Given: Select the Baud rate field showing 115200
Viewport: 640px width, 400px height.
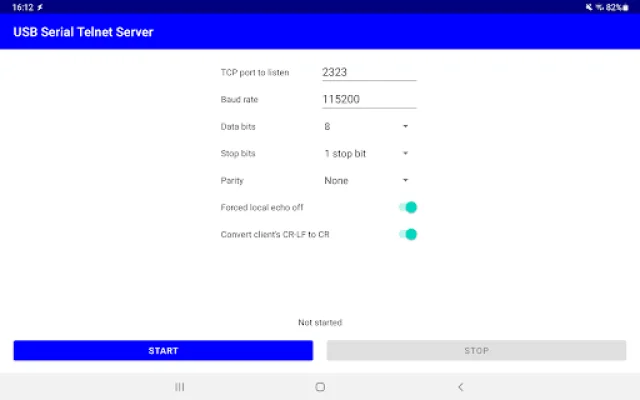Looking at the screenshot, I should 368,99.
